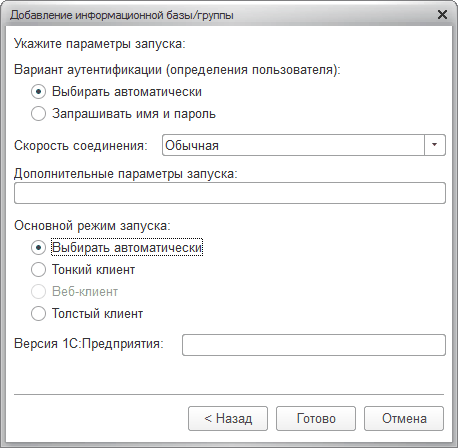458x448 pixels.
Task: Click the 'Укажите параметры запуска:' heading text
Action: (100, 44)
